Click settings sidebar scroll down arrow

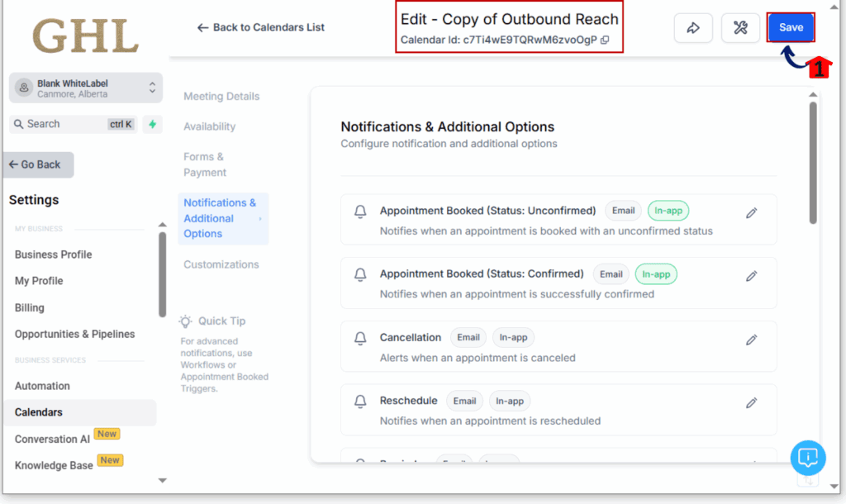(163, 480)
